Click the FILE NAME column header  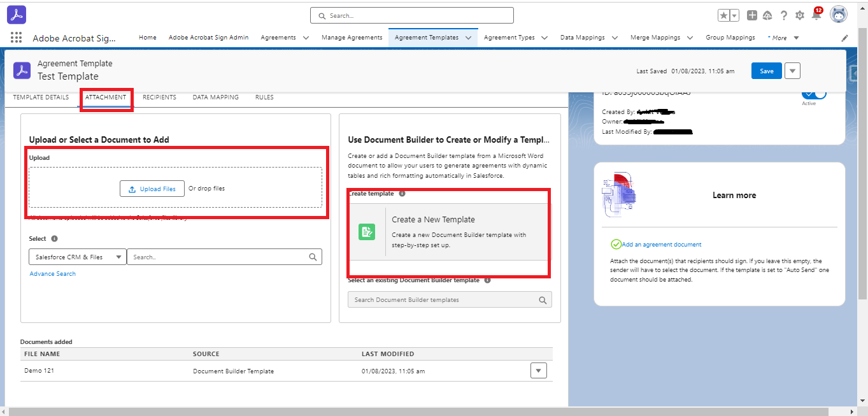coord(42,354)
